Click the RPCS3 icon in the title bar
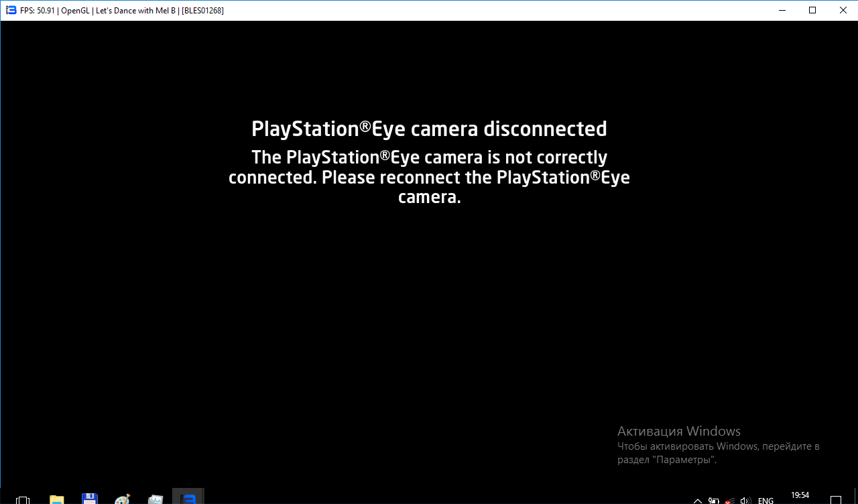 point(11,10)
